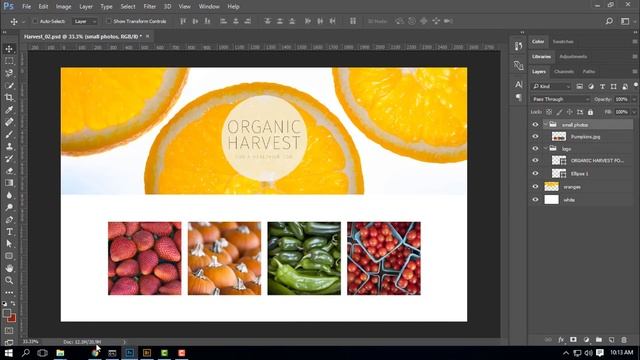The width and height of the screenshot is (640, 360).
Task: Select the Hand tool
Action: pos(9,268)
